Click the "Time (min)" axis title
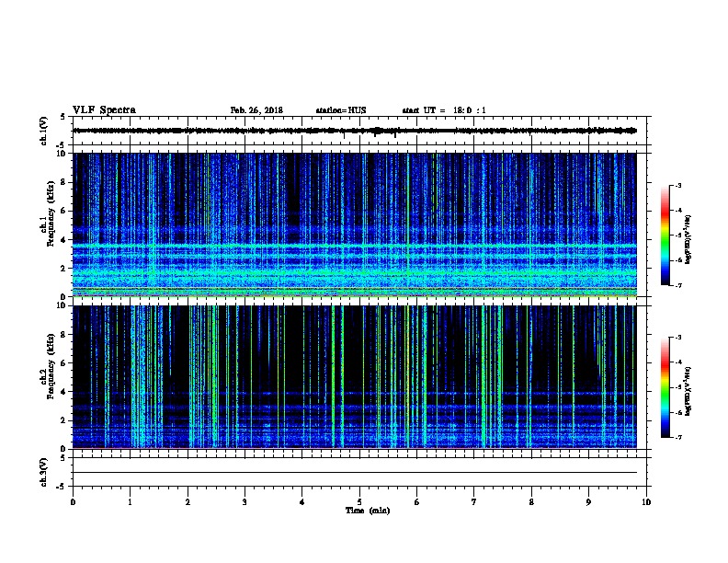Viewport: 728px width, 563px height. (x=368, y=511)
